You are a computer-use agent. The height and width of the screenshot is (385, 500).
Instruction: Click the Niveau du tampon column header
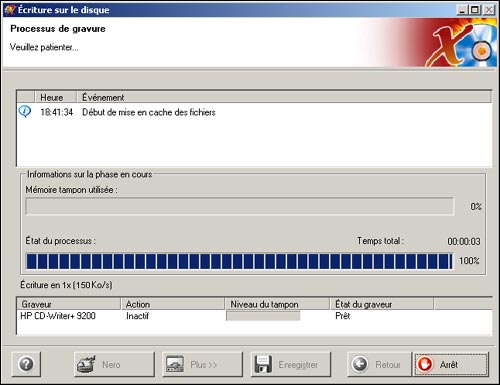277,304
